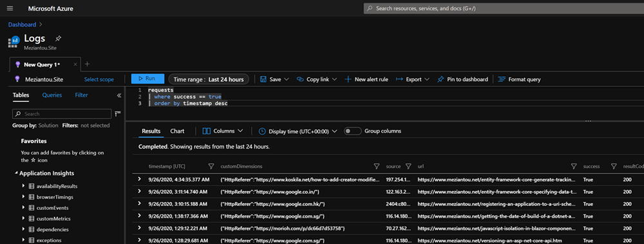Screen dimensions: 644x244
Task: Filter the url column via funnel icon
Action: tap(574, 166)
